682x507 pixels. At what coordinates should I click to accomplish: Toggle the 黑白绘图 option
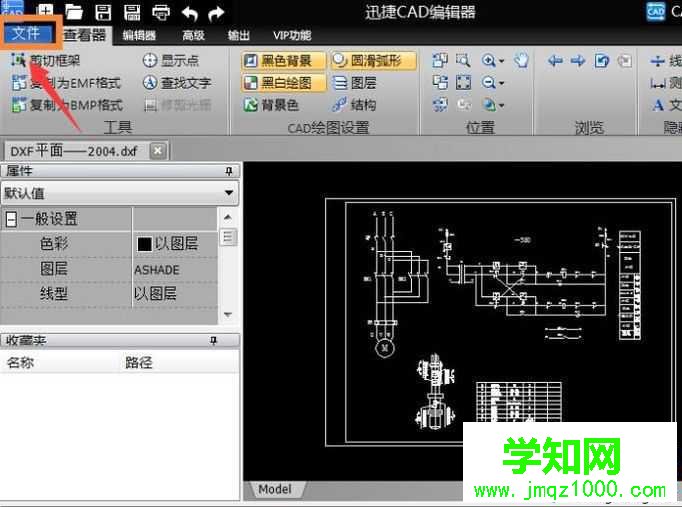pyautogui.click(x=283, y=83)
